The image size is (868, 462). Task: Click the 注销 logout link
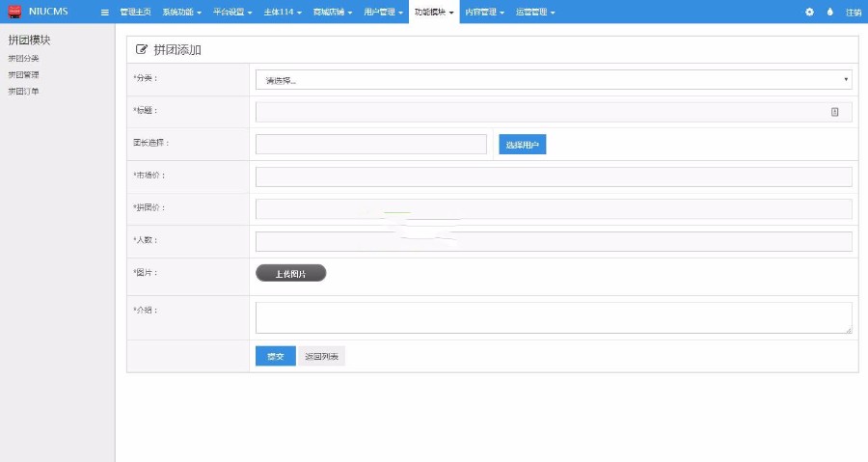(854, 13)
